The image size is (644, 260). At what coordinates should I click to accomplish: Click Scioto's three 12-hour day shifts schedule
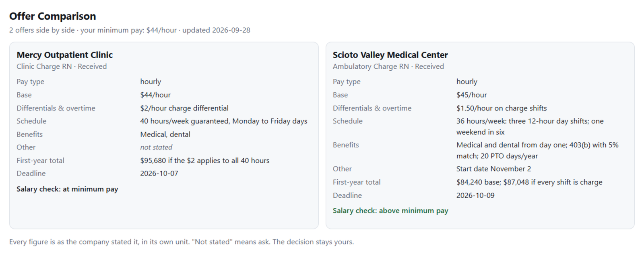point(530,126)
